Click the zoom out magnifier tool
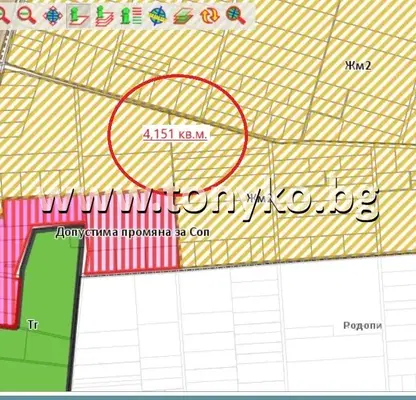The height and width of the screenshot is (400, 416). pyautogui.click(x=26, y=15)
